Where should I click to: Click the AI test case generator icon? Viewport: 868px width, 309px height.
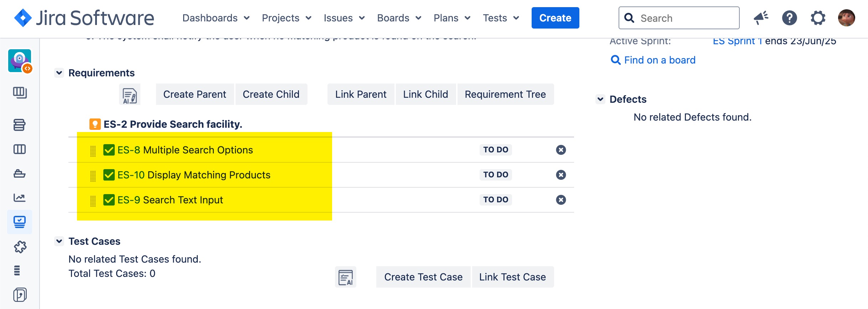coord(345,277)
